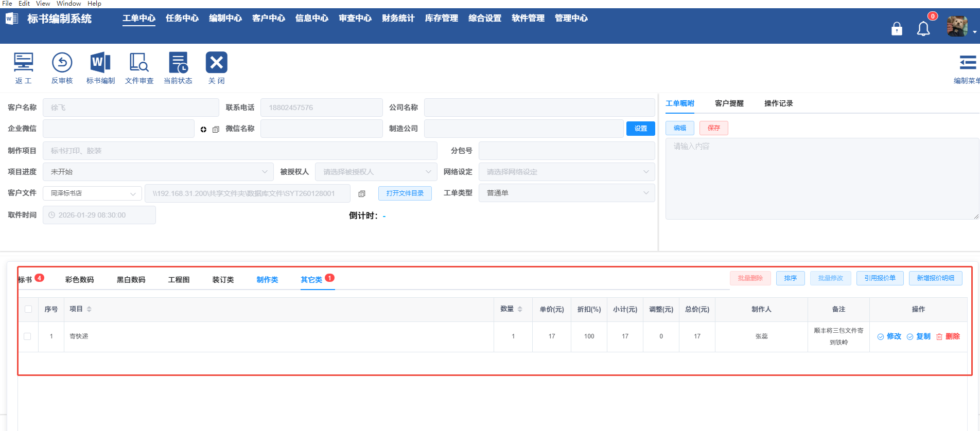Open the 库存管理 menu
The height and width of the screenshot is (431, 980).
442,19
